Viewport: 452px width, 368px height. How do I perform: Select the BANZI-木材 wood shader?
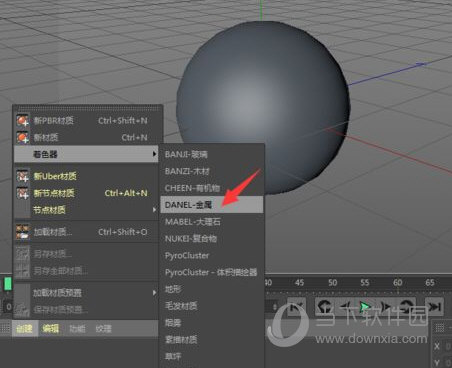pos(212,171)
